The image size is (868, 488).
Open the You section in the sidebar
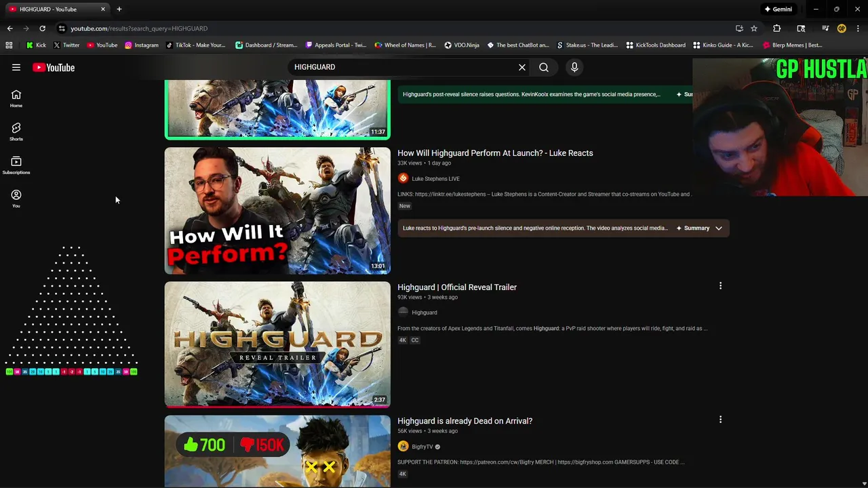[x=16, y=199]
